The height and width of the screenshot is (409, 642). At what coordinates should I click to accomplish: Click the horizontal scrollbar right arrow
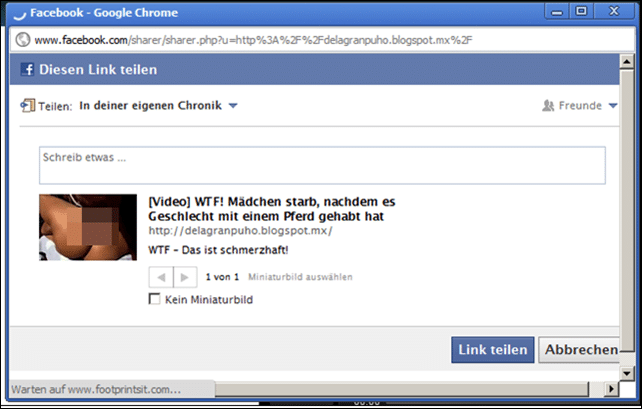612,389
